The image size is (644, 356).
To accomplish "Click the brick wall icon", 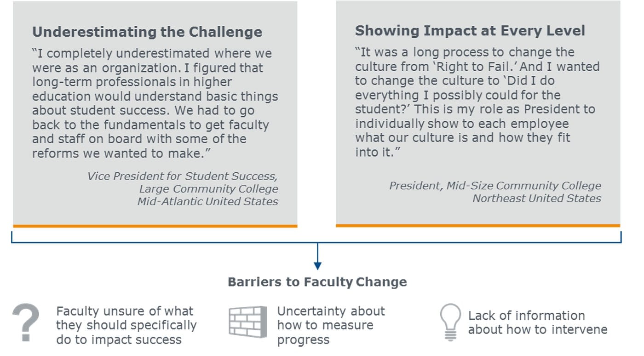I will 248,322.
